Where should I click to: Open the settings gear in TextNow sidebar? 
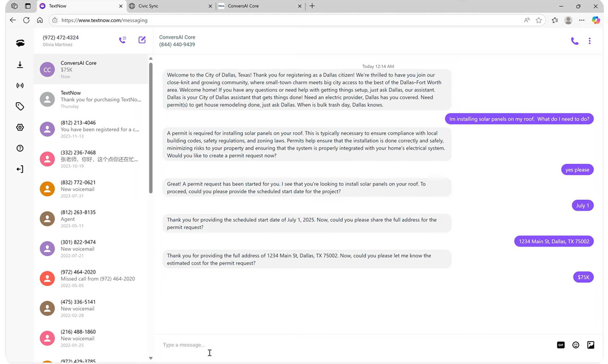click(x=20, y=127)
